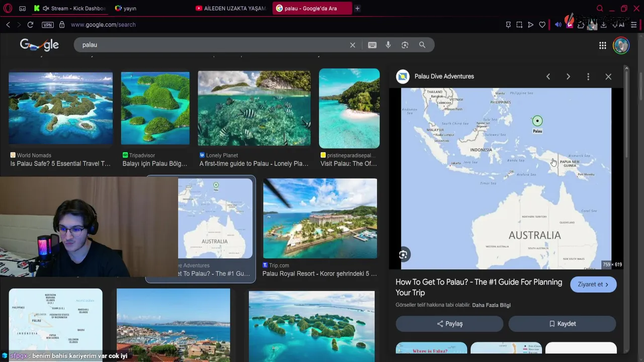Pin icon in address bar toolbar
The width and height of the screenshot is (644, 362).
point(508,25)
